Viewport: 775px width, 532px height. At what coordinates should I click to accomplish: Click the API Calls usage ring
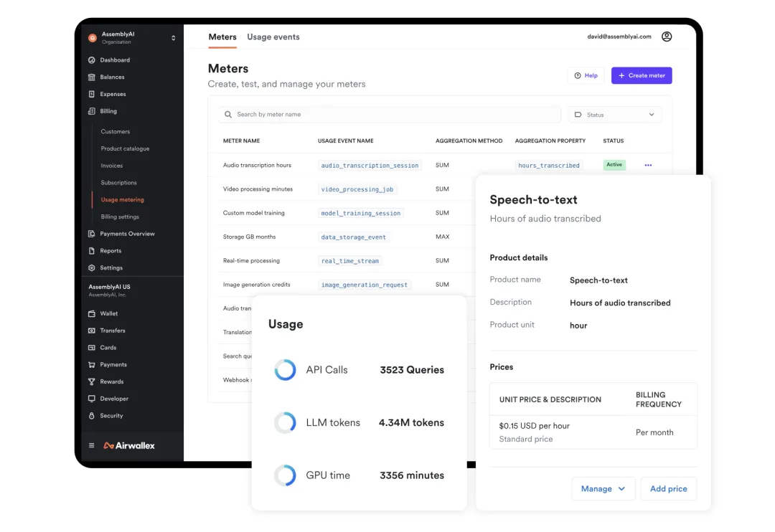click(285, 370)
